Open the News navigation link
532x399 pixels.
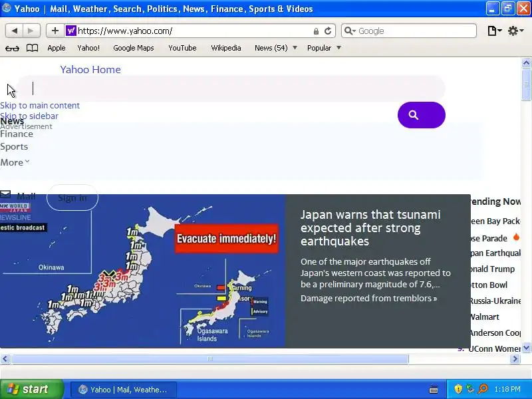point(12,122)
